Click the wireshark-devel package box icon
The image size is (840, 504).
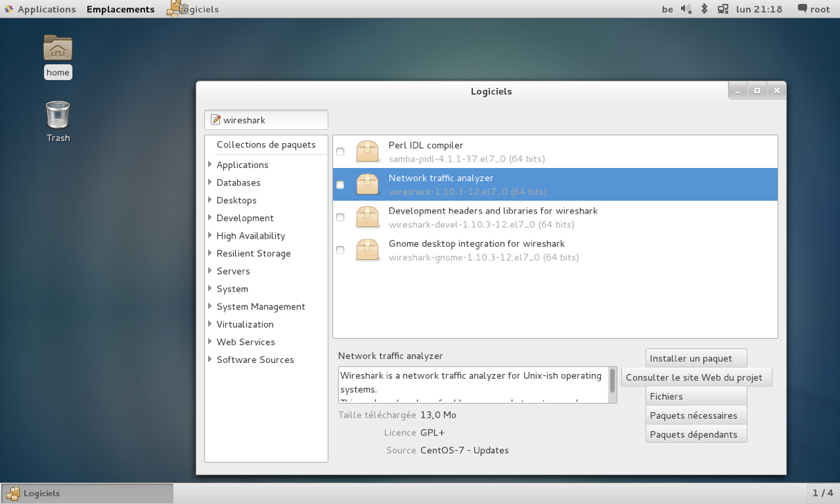tap(367, 217)
